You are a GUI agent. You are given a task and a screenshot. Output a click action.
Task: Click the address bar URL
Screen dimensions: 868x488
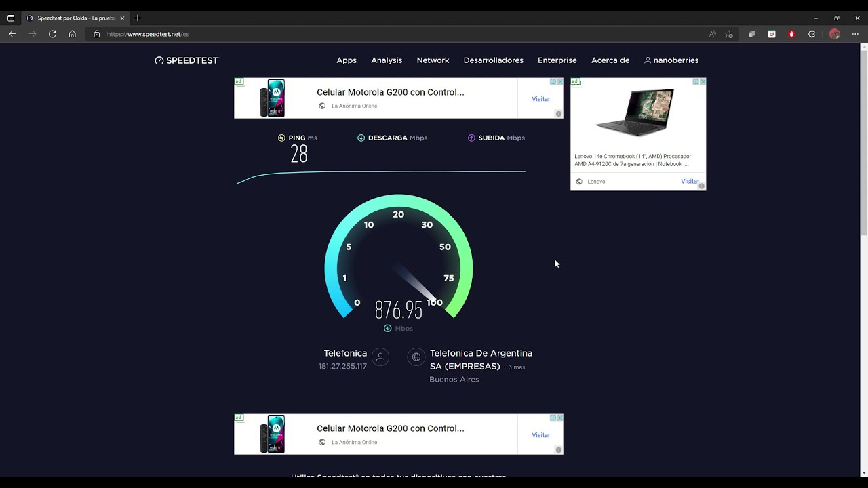click(x=148, y=34)
